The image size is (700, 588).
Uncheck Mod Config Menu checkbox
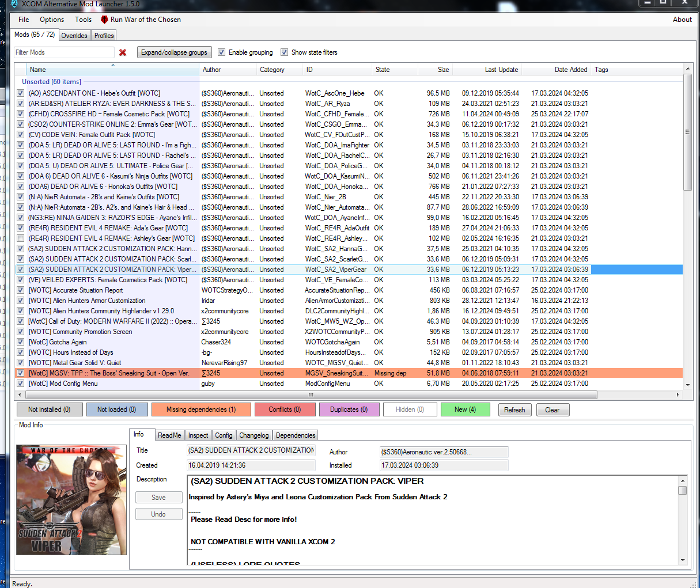pos(21,384)
